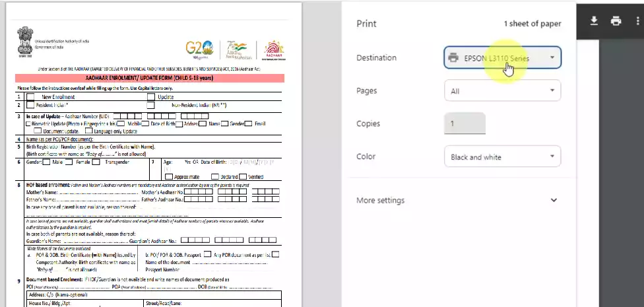Open the Destination printer dropdown
The height and width of the screenshot is (307, 644).
click(x=502, y=58)
